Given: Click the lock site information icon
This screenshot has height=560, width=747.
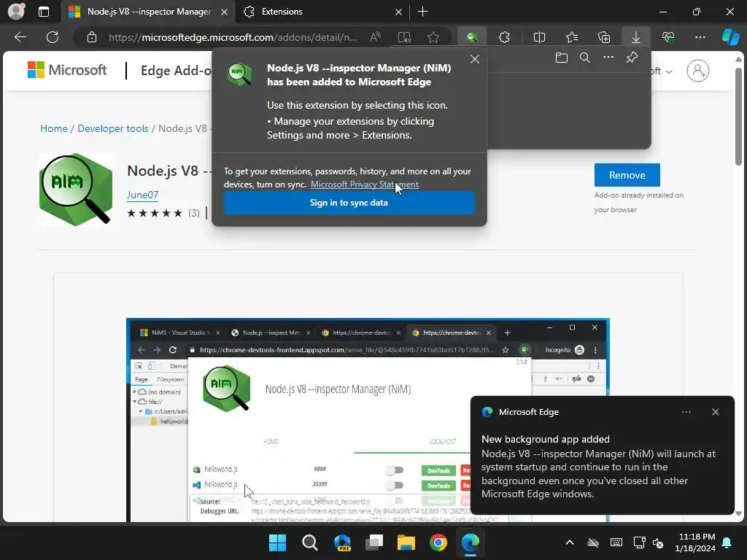Looking at the screenshot, I should pos(92,37).
